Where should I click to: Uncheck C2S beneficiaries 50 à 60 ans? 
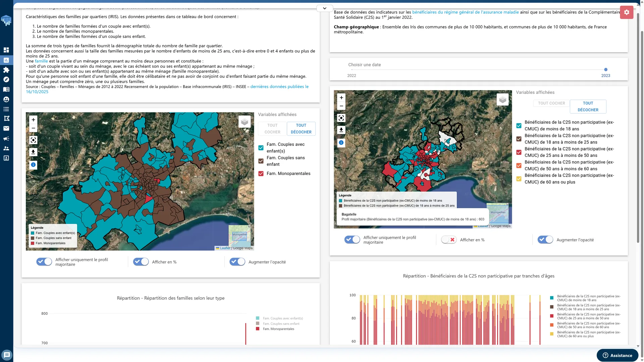519,165
